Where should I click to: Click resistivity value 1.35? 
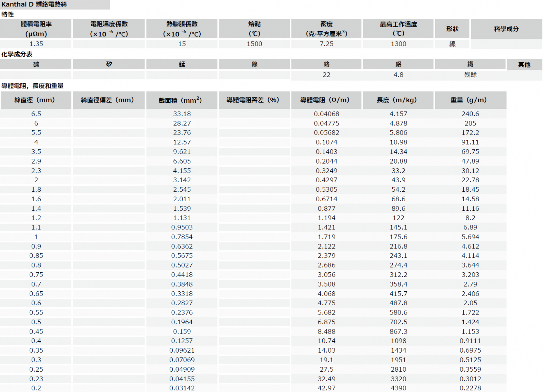coord(36,44)
